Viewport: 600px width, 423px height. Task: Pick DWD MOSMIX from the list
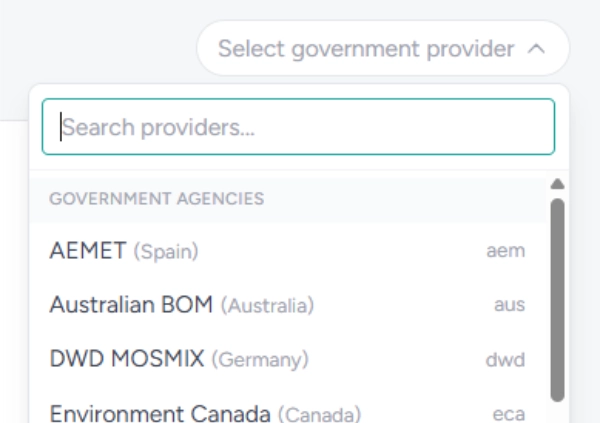click(x=128, y=359)
